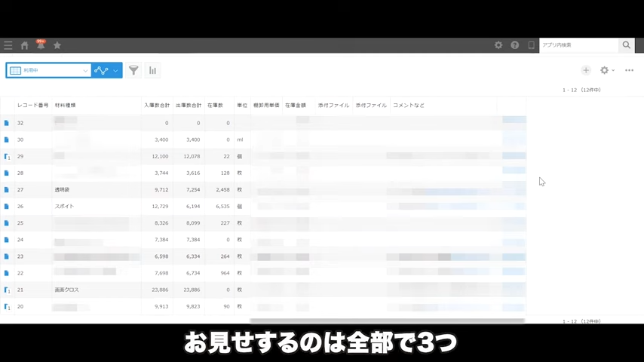The width and height of the screenshot is (644, 362).
Task: Open the bookmarks star icon
Action: [x=57, y=45]
